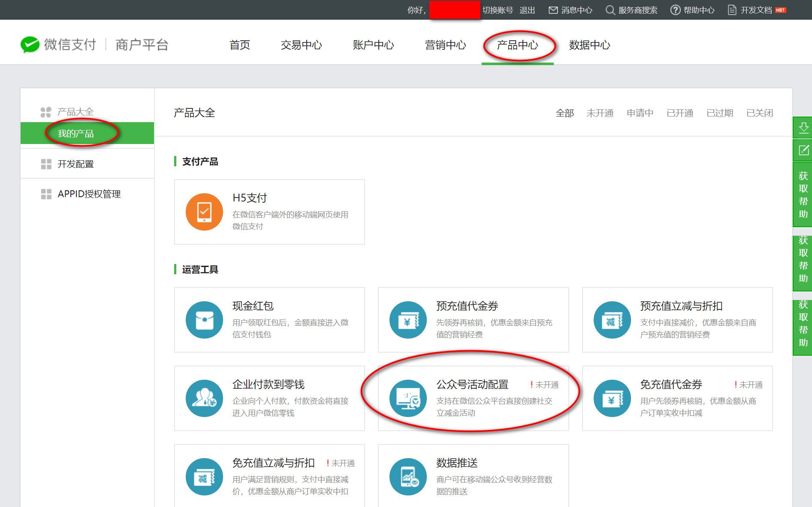
Task: Click the 免充值代金券 yen coupon icon
Action: [612, 398]
